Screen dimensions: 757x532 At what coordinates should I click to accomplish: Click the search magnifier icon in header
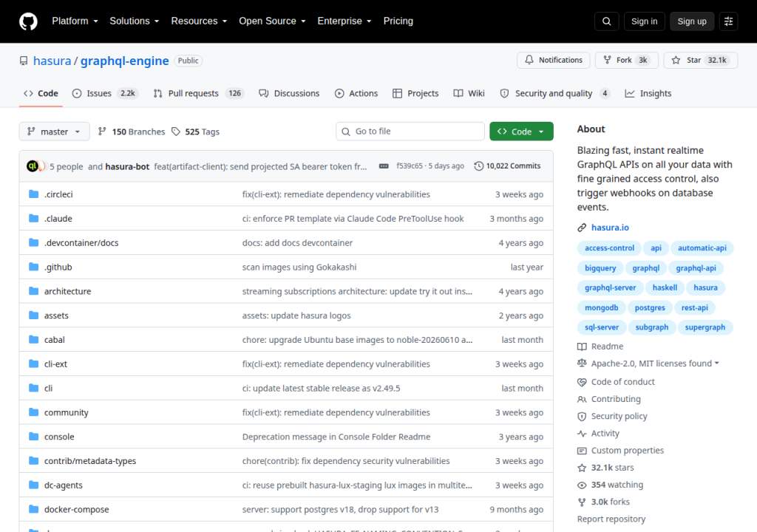point(606,21)
